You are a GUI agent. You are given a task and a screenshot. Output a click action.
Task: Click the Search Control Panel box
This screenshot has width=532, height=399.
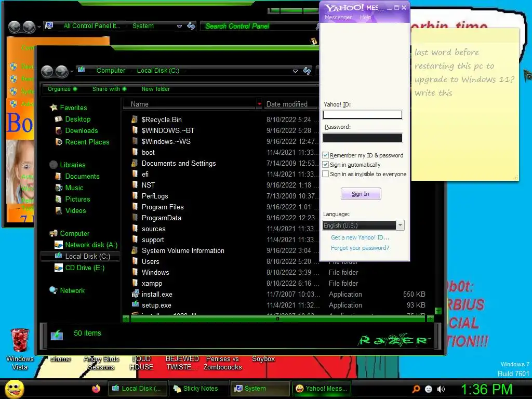[x=259, y=26]
